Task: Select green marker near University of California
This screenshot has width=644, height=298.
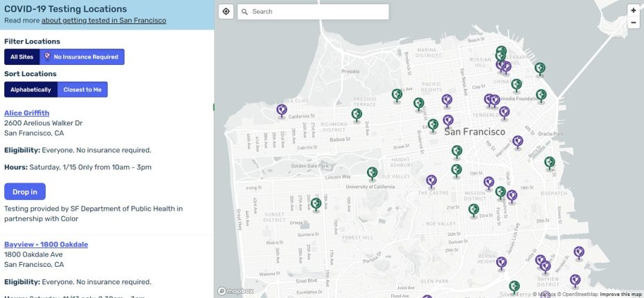Action: point(372,172)
